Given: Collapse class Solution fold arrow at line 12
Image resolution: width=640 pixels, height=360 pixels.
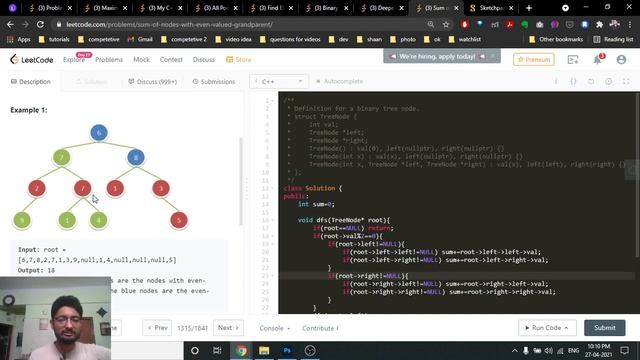Looking at the screenshot, I should point(272,188).
